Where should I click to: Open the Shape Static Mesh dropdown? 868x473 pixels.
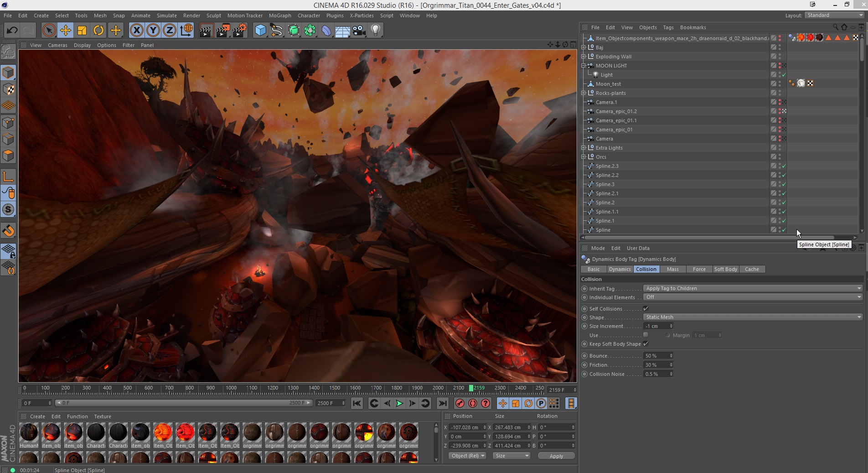click(x=753, y=317)
